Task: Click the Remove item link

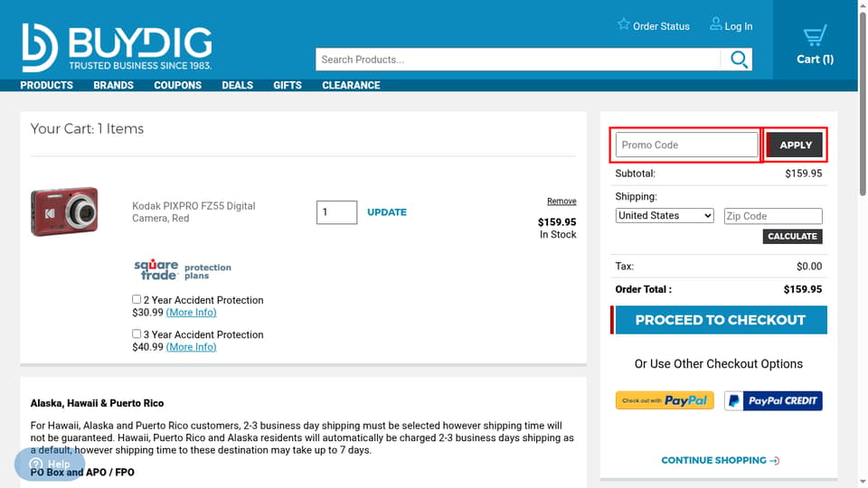Action: 561,201
